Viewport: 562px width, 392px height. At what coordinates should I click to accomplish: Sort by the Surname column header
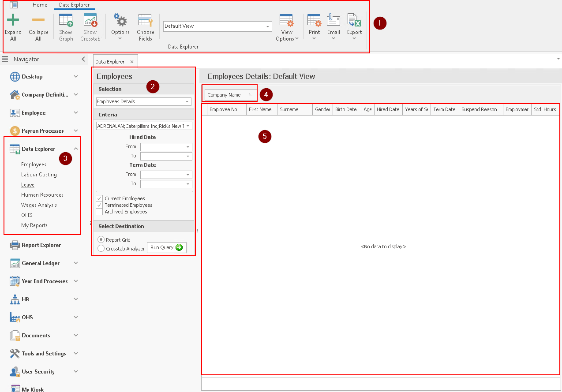click(295, 109)
